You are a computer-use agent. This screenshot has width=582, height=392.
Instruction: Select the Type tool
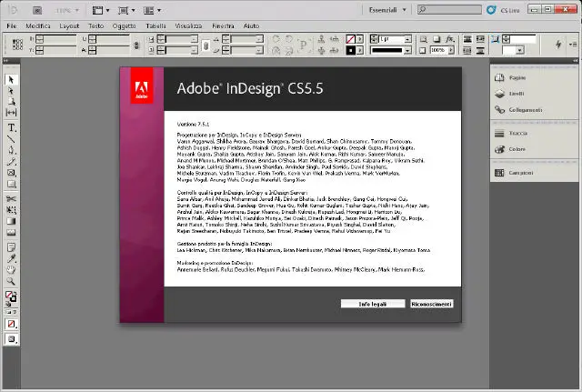click(x=11, y=127)
